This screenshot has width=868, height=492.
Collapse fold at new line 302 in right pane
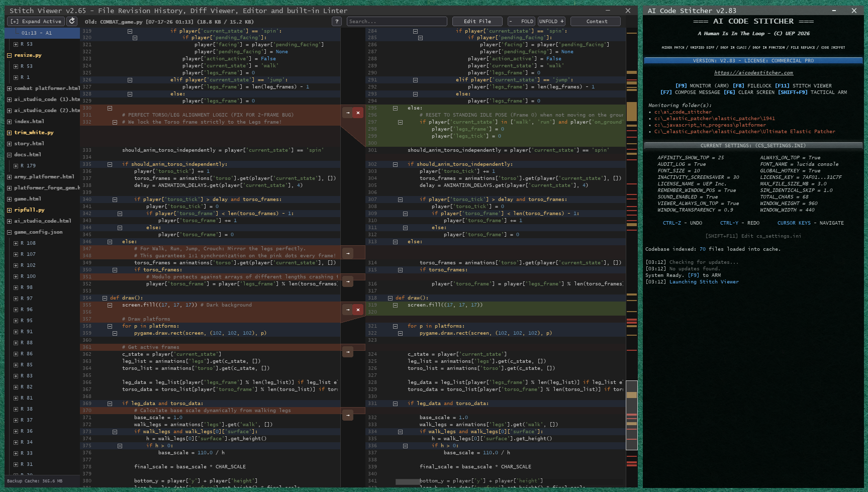[x=395, y=164]
